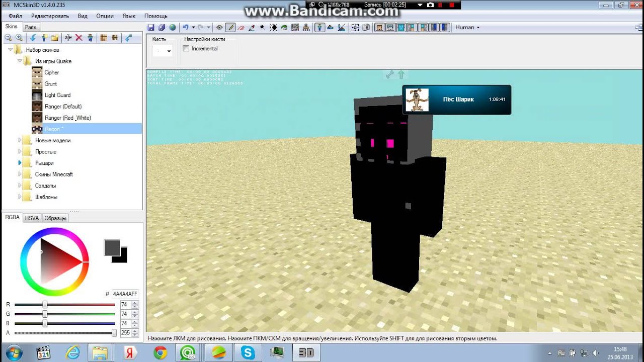Toggle right leg visibility
Viewport: 644px width, 362px height.
(x=444, y=28)
